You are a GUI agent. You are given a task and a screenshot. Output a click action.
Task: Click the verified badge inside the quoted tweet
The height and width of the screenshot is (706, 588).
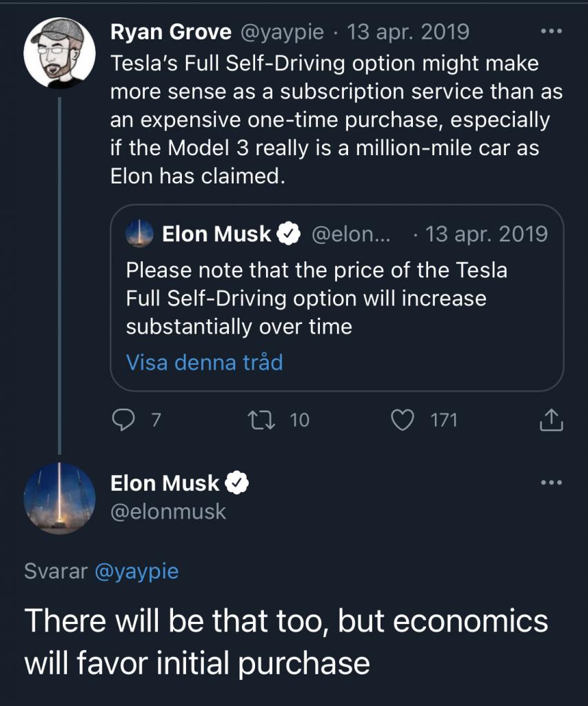288,234
